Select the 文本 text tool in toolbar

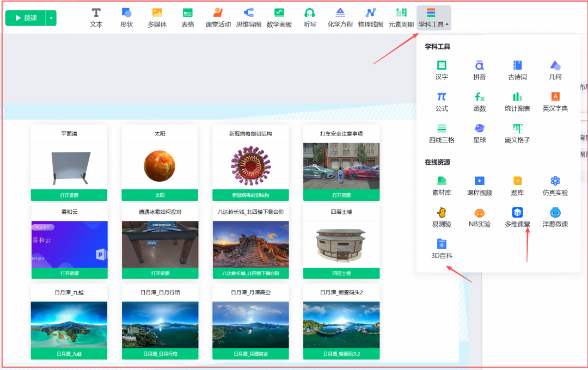96,17
